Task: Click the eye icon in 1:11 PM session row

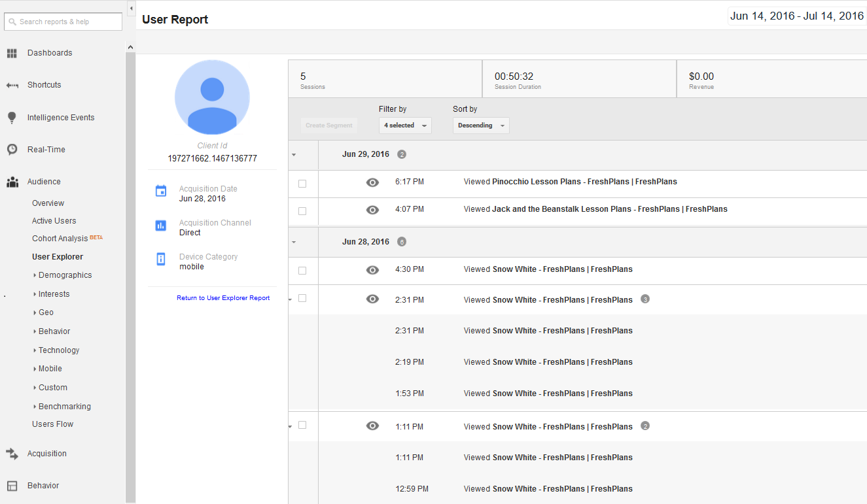Action: pos(372,426)
